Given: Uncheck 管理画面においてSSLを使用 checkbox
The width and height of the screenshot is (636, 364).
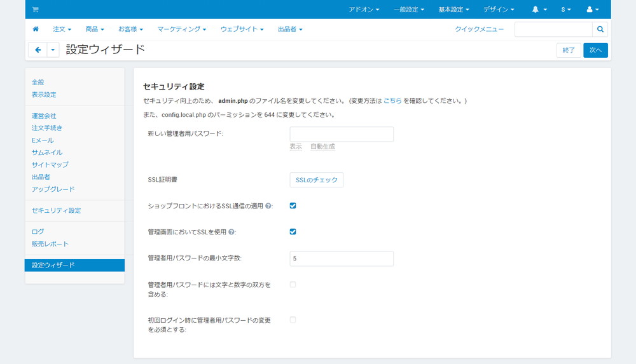Looking at the screenshot, I should coord(293,232).
